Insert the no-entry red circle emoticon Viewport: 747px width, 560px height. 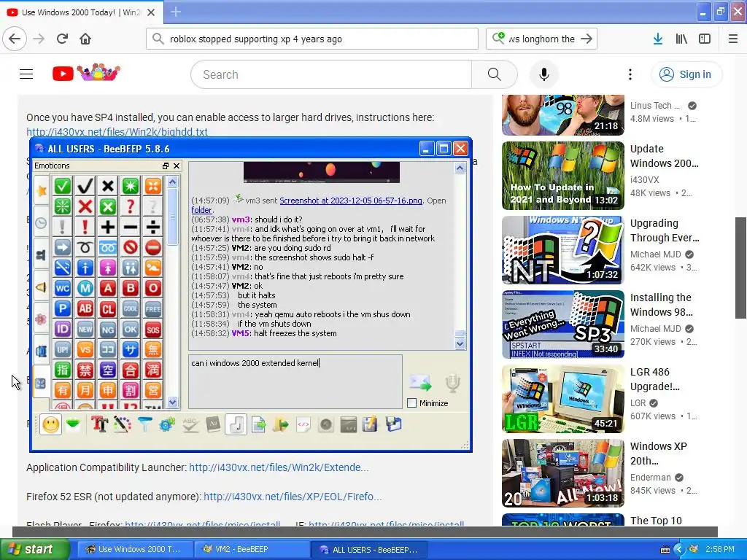click(153, 247)
